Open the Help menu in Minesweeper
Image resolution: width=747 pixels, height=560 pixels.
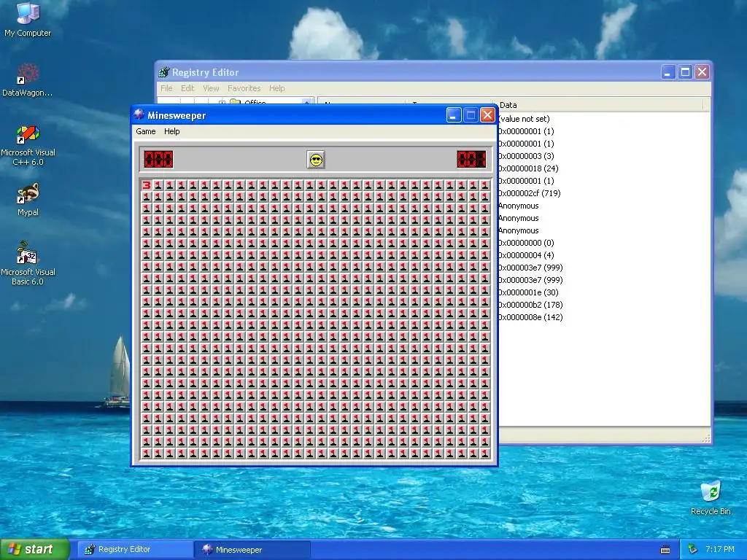pyautogui.click(x=172, y=131)
